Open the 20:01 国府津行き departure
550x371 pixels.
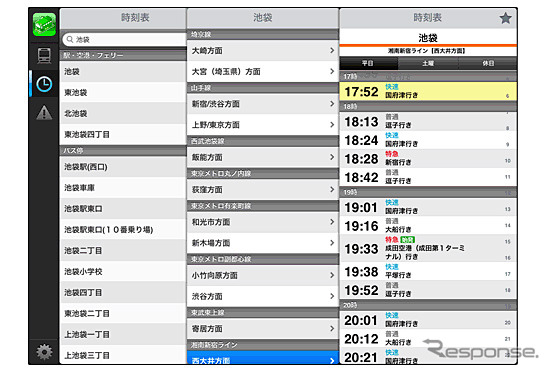tap(428, 320)
